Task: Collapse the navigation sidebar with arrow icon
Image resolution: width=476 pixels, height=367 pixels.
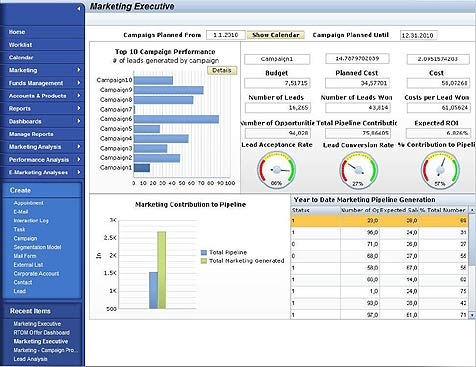Action: tap(79, 9)
